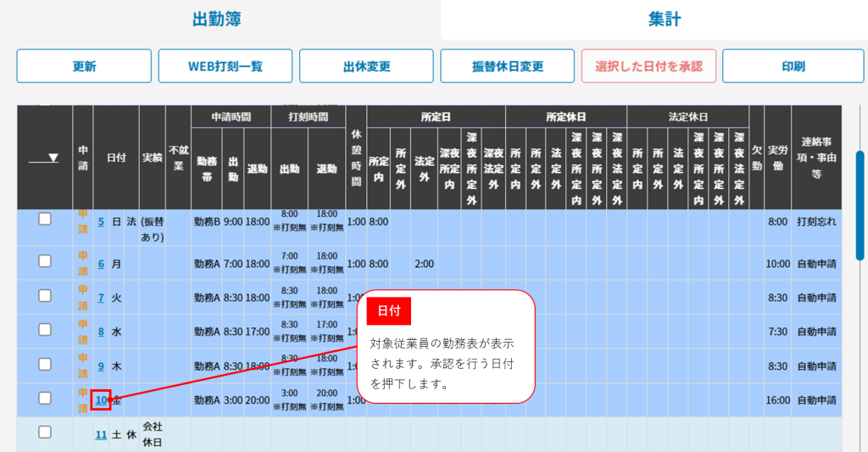
Task: Click date link 7 for Tuesday
Action: (x=101, y=298)
